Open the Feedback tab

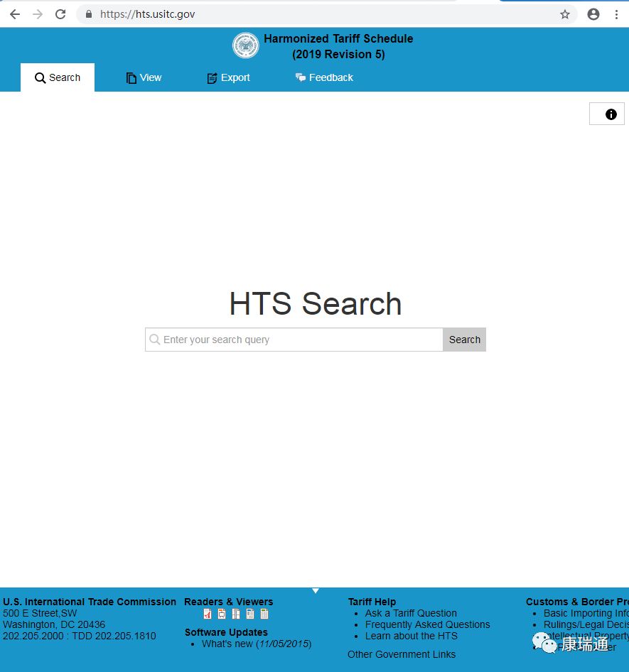[324, 77]
